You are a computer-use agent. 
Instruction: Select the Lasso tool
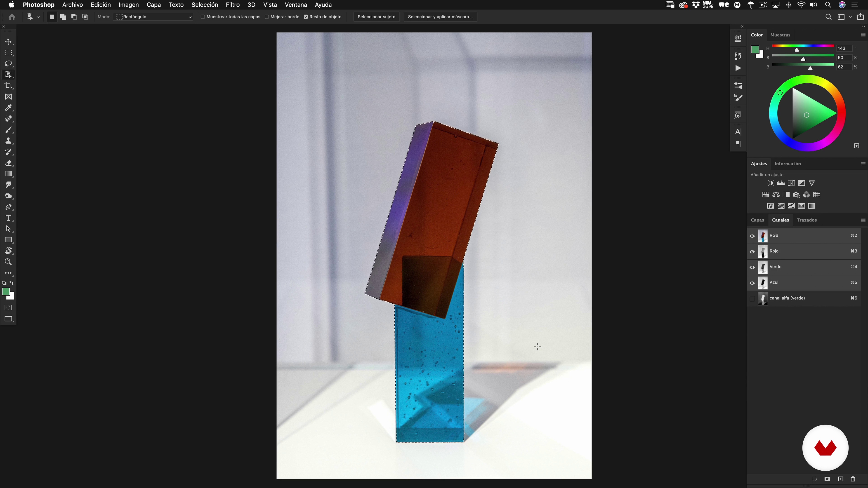[8, 64]
